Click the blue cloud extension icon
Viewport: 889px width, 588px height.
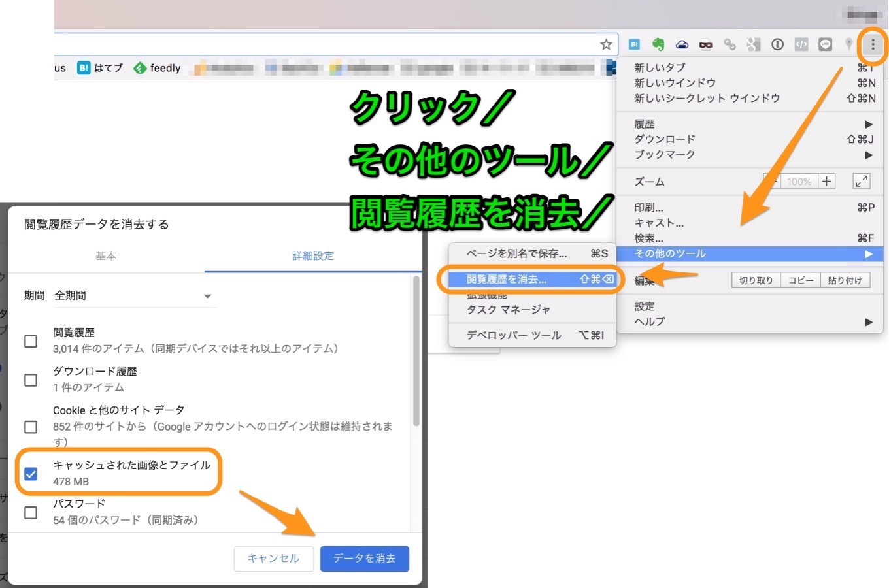point(682,44)
